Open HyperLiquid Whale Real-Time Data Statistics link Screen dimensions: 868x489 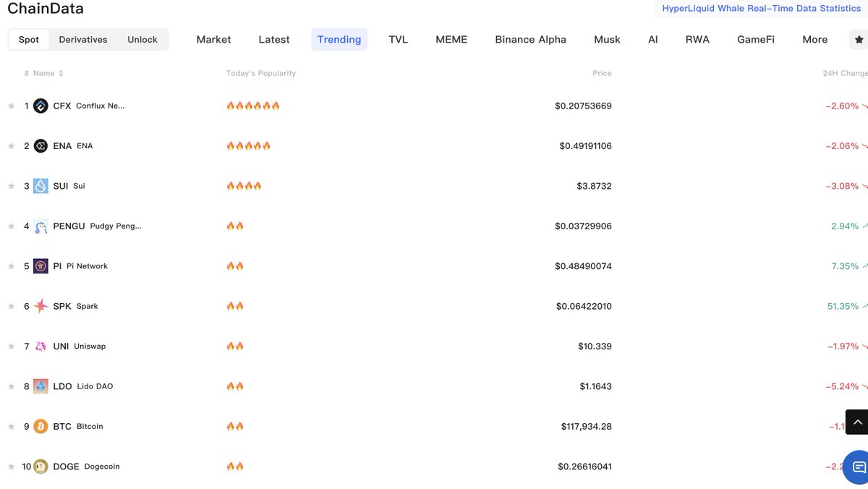click(x=762, y=9)
